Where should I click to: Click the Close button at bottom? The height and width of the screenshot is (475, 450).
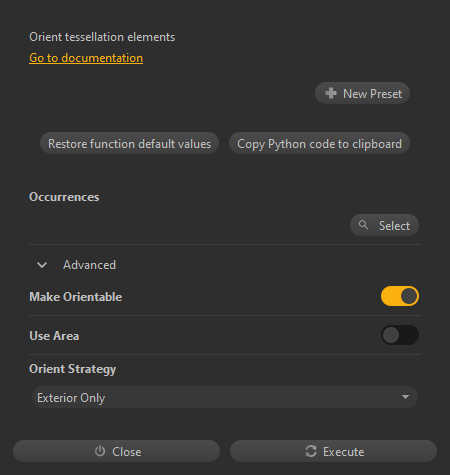click(116, 451)
